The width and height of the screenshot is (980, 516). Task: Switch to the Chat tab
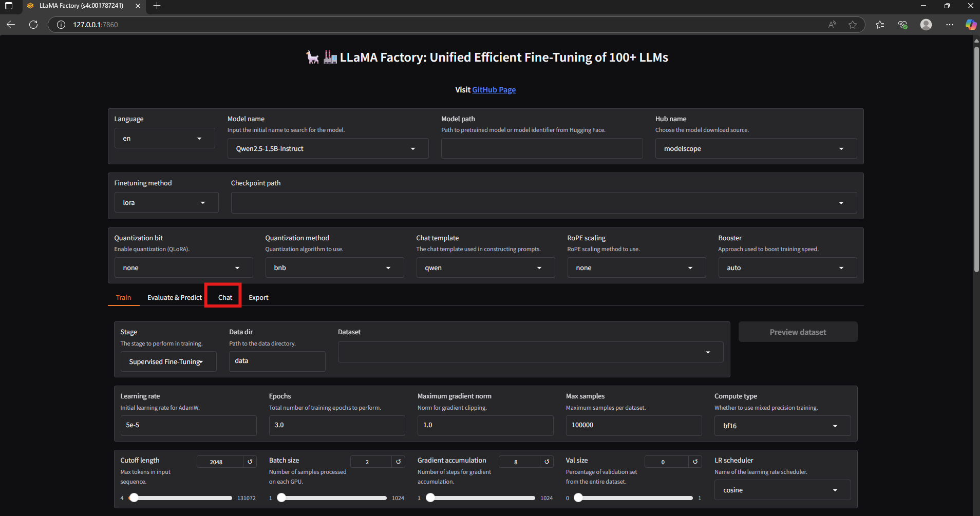coord(225,297)
